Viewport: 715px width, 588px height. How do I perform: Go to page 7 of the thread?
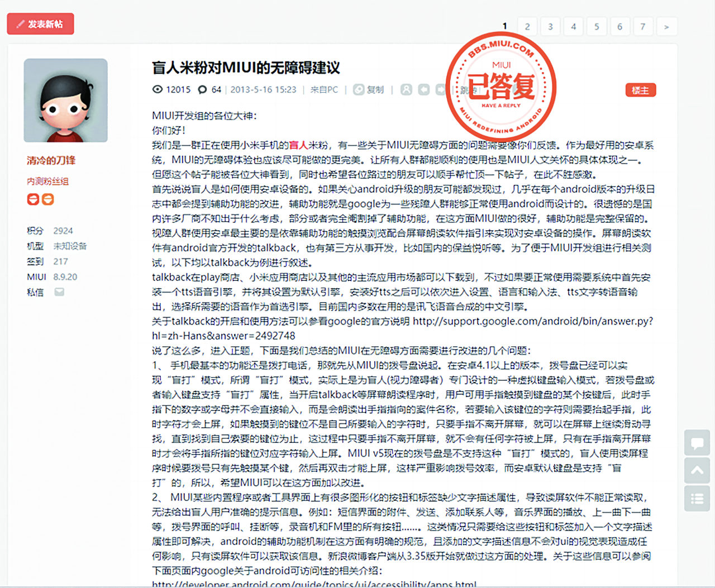[x=643, y=26]
